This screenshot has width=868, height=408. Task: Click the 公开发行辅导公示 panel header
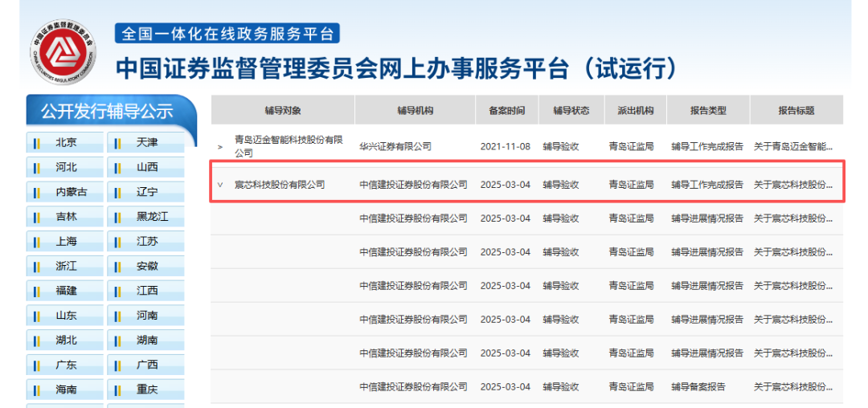108,111
